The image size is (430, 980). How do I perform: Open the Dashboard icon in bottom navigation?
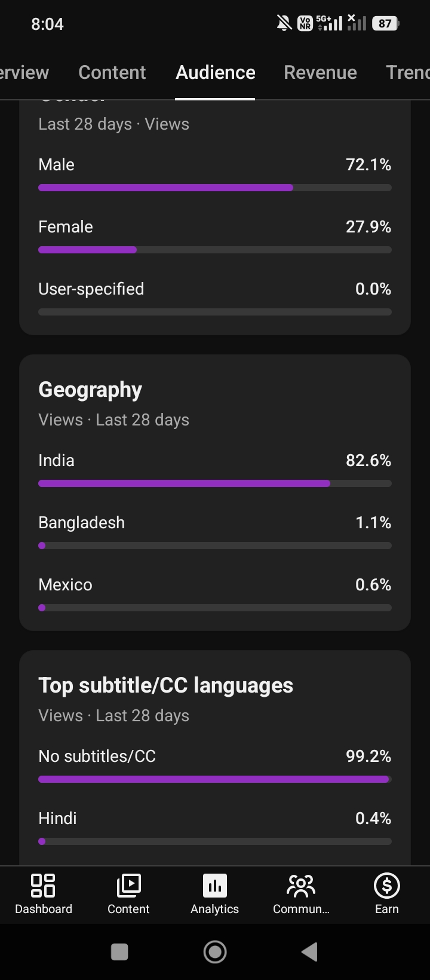43,886
